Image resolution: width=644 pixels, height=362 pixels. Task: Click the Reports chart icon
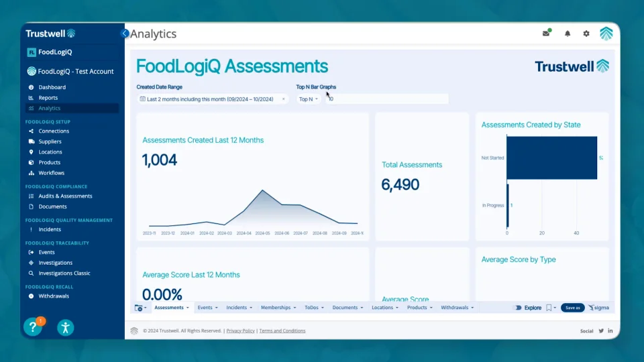click(x=31, y=98)
